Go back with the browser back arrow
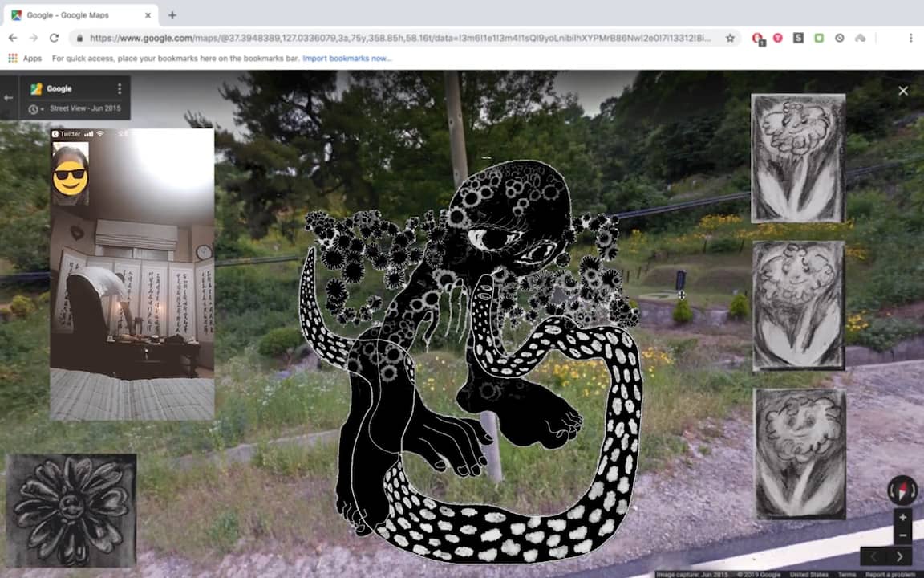 click(12, 38)
